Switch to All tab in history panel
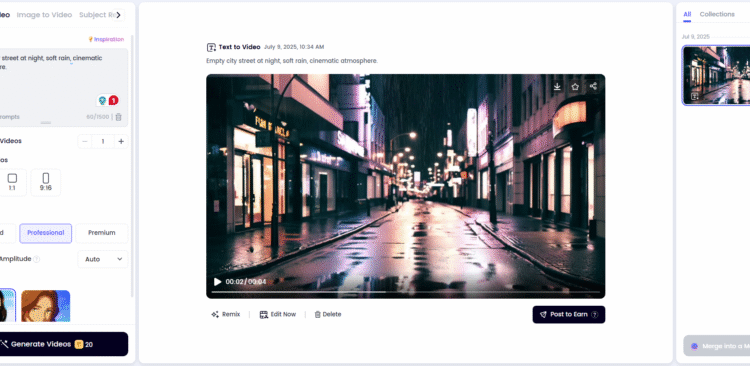The width and height of the screenshot is (750, 366). pyautogui.click(x=687, y=14)
